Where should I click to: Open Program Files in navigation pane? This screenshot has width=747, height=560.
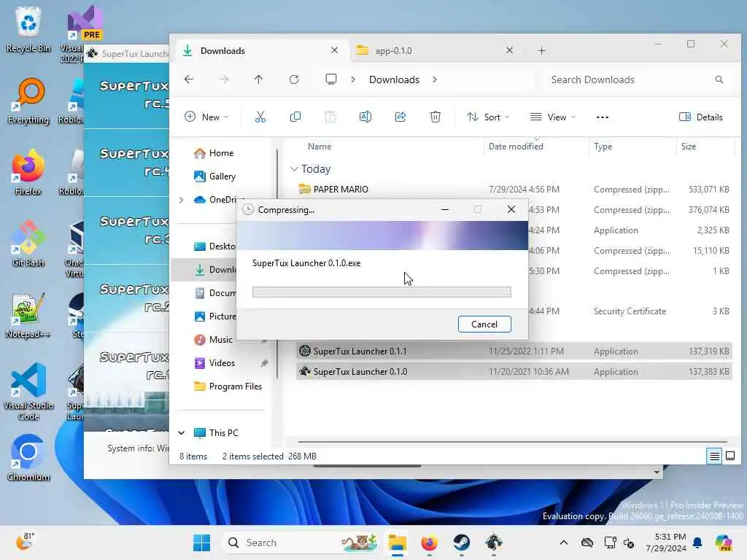[x=228, y=386]
